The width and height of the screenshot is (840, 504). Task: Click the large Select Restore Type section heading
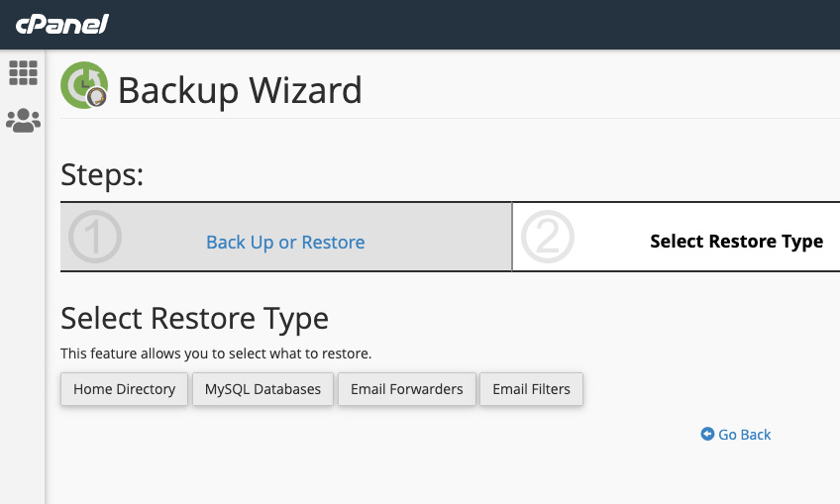(x=194, y=318)
